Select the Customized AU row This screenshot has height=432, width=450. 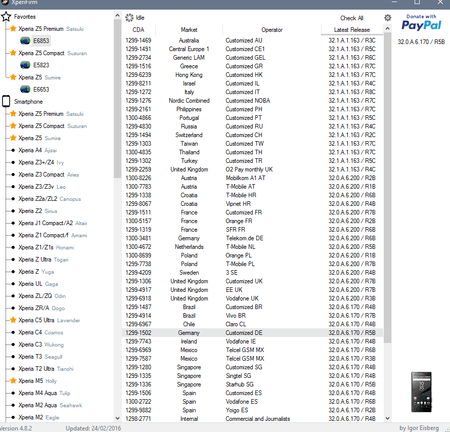(x=253, y=40)
